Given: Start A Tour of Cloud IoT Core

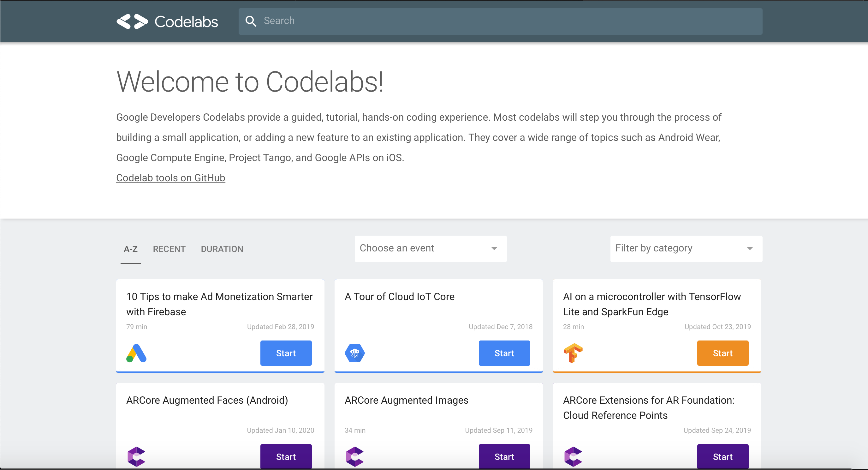Looking at the screenshot, I should coord(504,353).
